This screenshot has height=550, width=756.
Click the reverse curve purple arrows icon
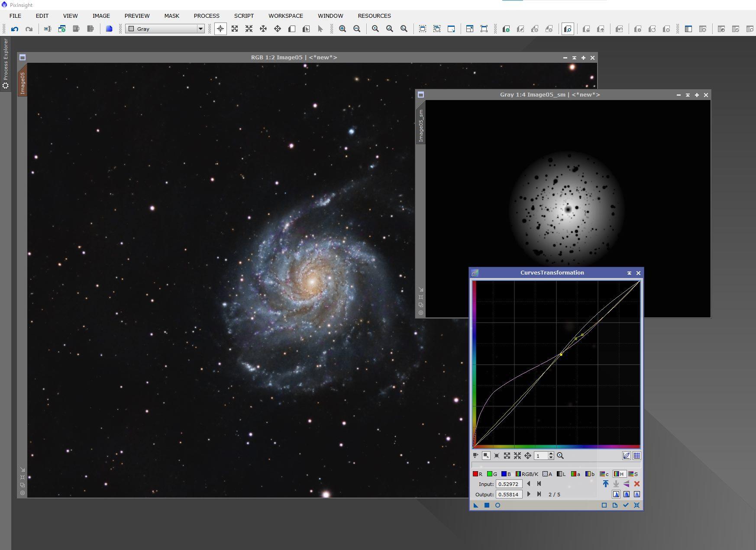pos(627,484)
